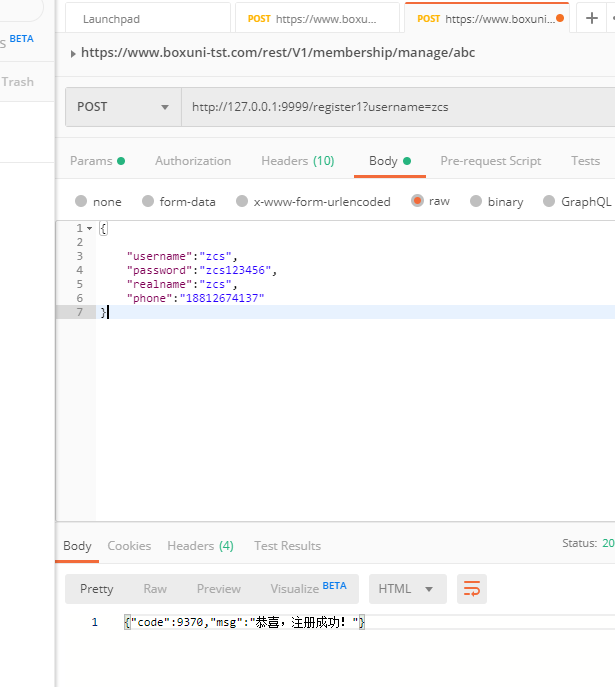Viewport: 615px width, 687px height.
Task: Click the "password":"zcs123456" line
Action: tap(201, 270)
